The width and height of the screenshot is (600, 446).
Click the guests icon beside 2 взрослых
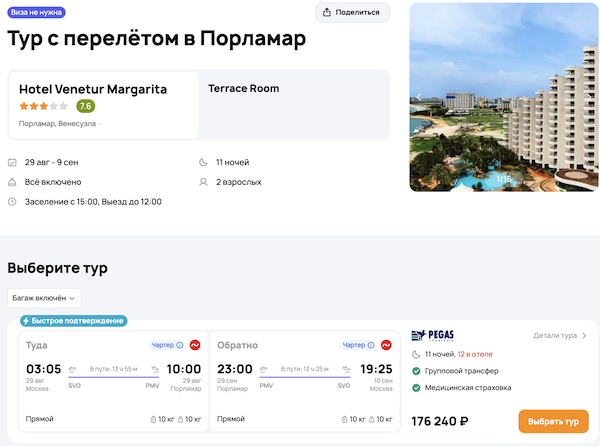[x=204, y=182]
